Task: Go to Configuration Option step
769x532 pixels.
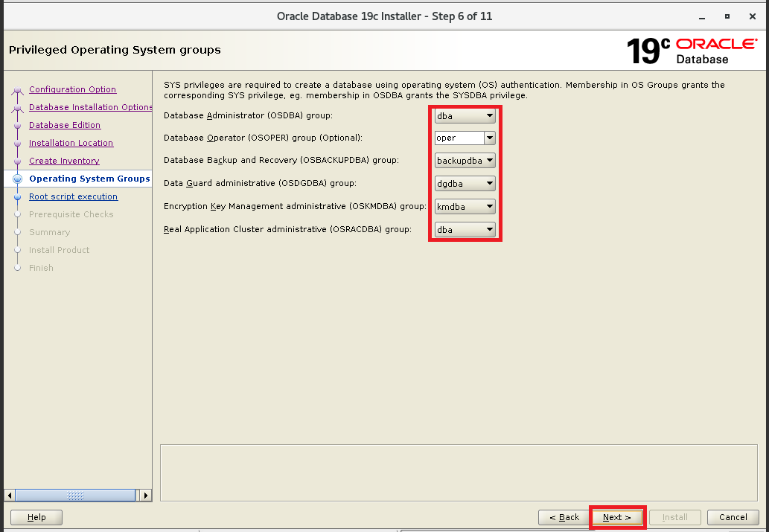Action: tap(73, 89)
